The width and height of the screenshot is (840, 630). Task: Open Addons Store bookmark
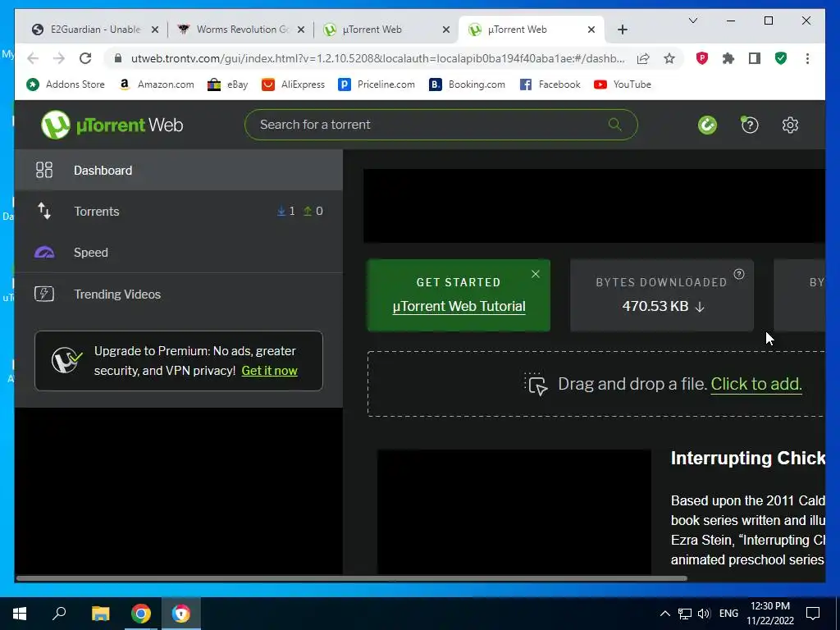point(66,84)
